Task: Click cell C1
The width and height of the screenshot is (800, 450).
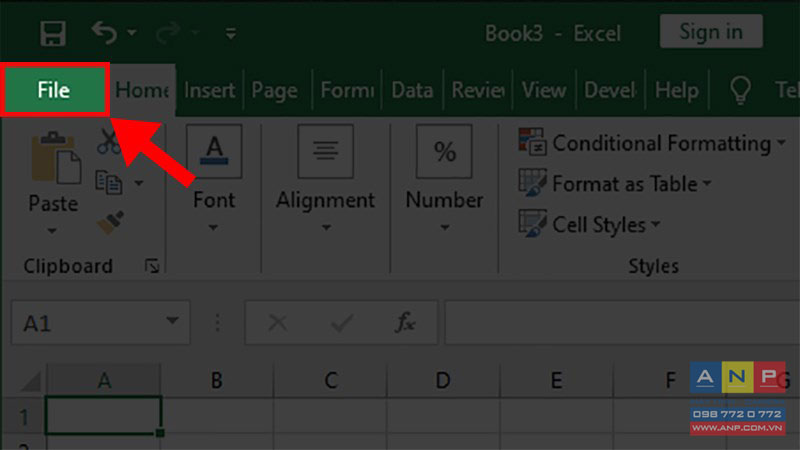Action: click(x=331, y=415)
